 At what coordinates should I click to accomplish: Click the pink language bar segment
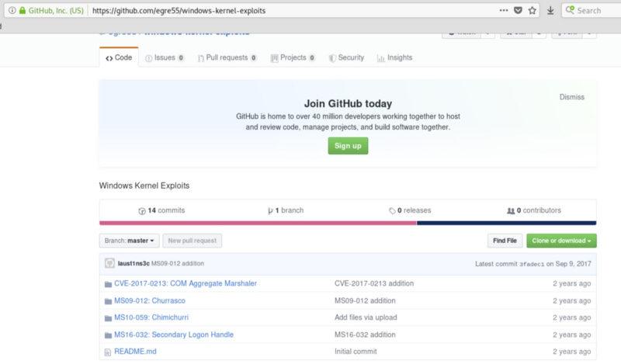[x=258, y=223]
